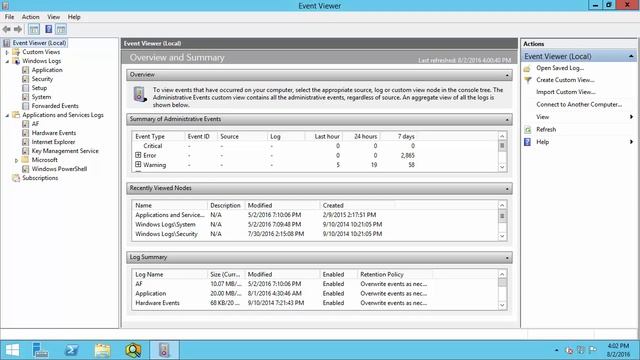Open the View submenu in Actions
The height and width of the screenshot is (360, 640).
pyautogui.click(x=579, y=117)
